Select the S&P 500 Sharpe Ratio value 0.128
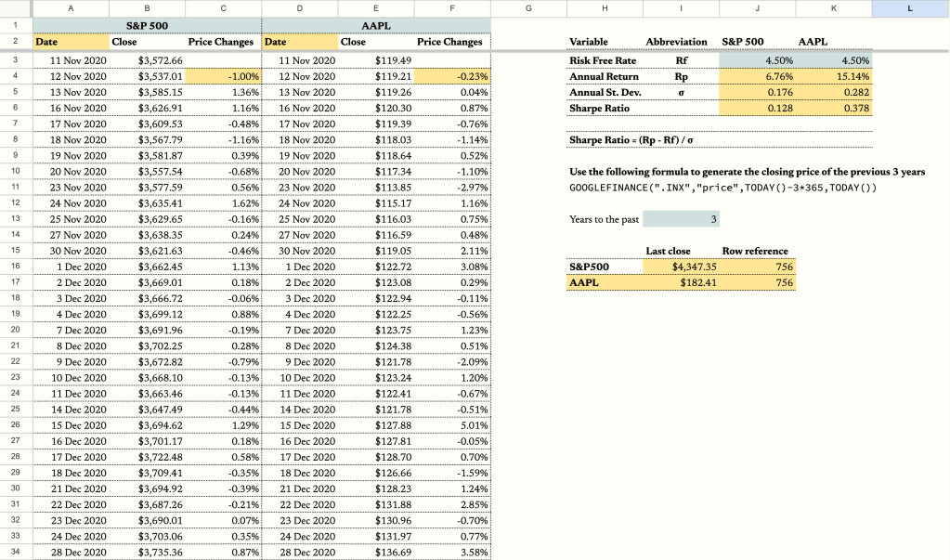Screen dimensions: 950x560 757,109
